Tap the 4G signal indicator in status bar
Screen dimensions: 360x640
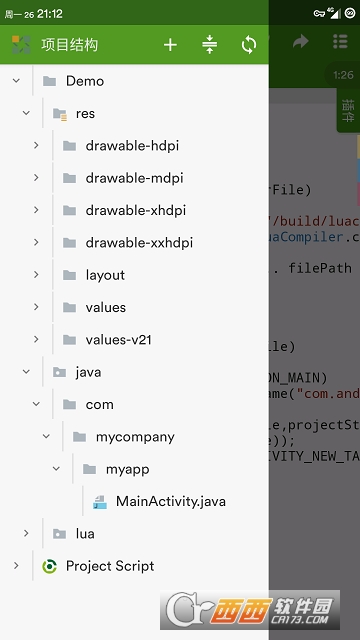(333, 13)
